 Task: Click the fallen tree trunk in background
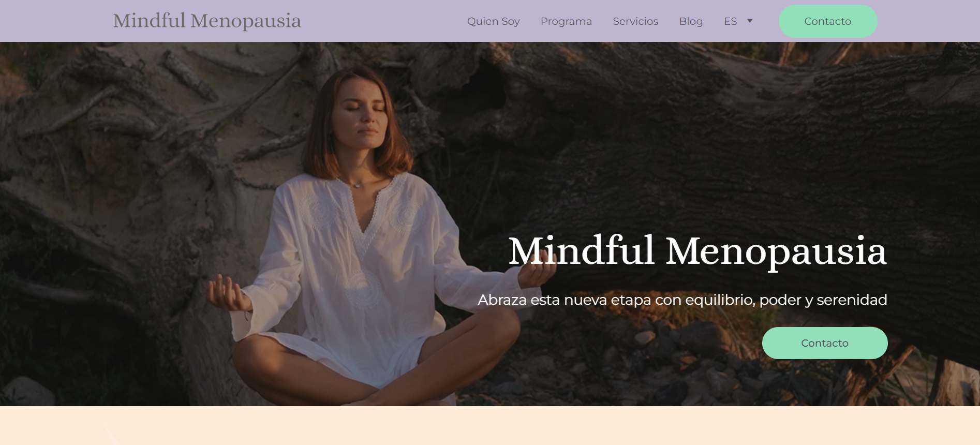pyautogui.click(x=724, y=129)
